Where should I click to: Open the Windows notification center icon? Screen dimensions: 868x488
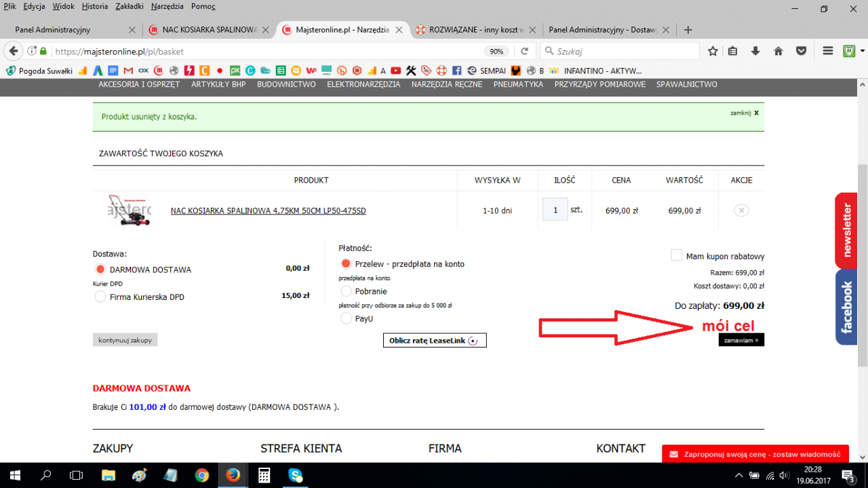848,475
